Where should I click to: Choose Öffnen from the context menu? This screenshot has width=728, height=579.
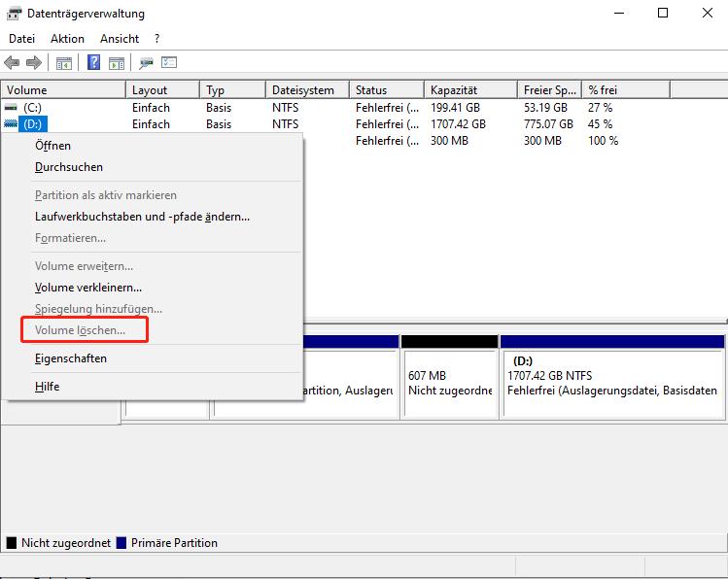click(x=52, y=146)
